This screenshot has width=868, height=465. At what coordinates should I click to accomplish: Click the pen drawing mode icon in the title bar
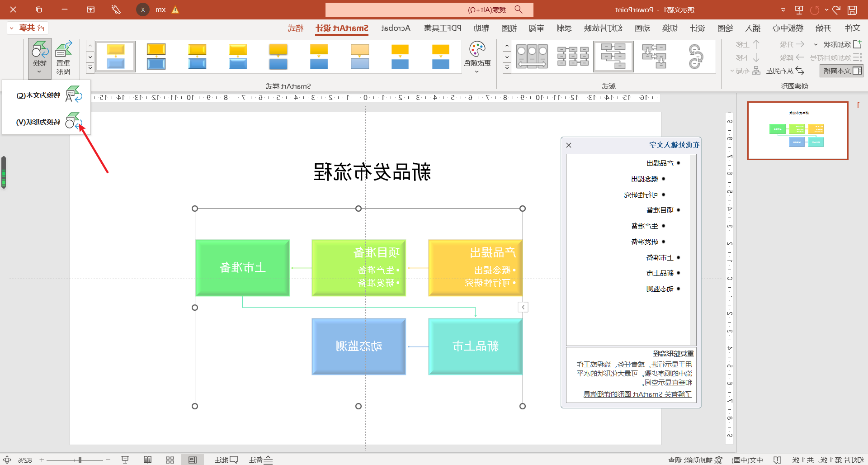(116, 9)
